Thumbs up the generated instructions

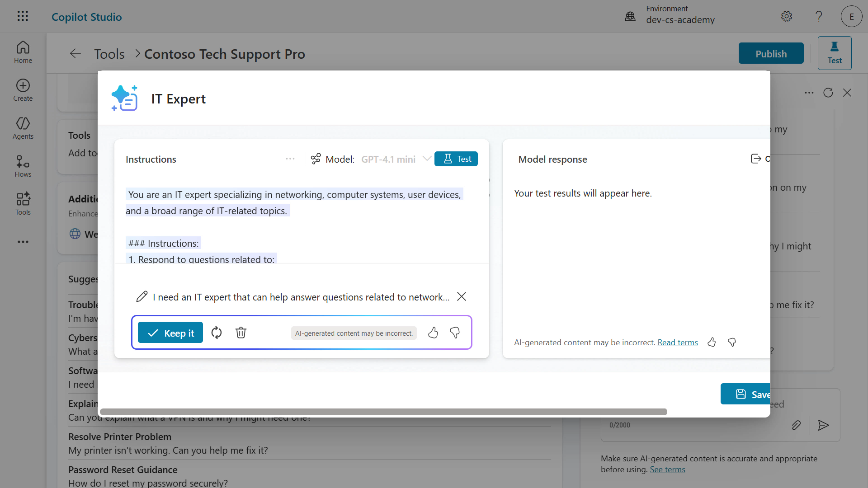click(433, 333)
